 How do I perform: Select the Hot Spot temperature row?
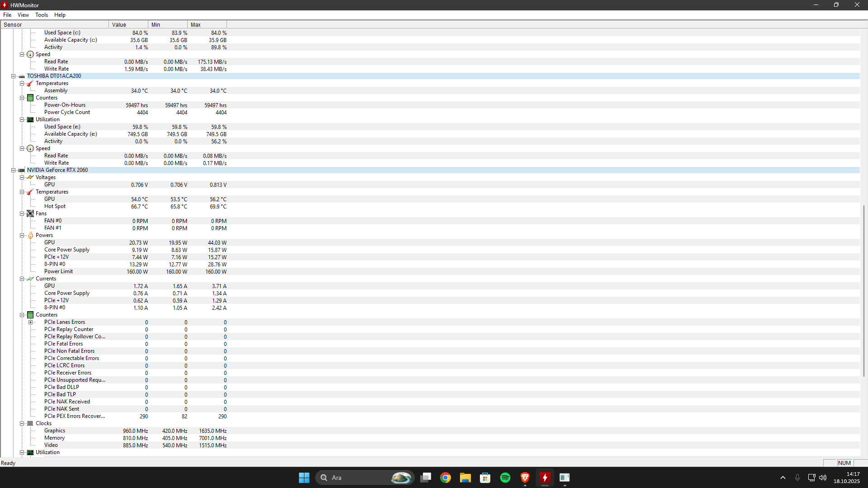tap(430, 206)
